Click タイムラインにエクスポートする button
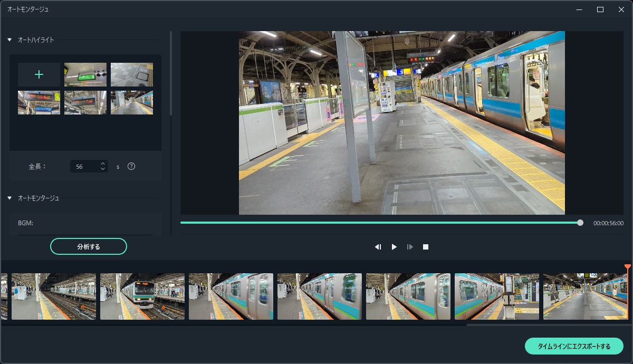 (574, 346)
